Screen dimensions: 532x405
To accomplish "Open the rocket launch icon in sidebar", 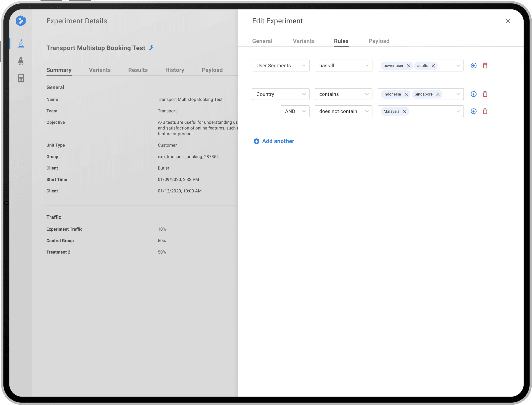I will (21, 61).
